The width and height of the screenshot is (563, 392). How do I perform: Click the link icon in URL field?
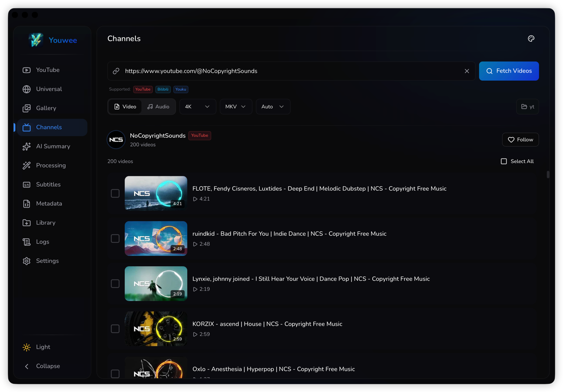116,71
